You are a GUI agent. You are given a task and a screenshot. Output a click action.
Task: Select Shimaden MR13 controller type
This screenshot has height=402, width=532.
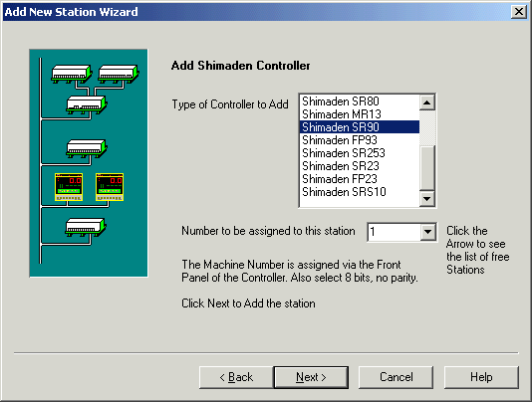(x=360, y=114)
